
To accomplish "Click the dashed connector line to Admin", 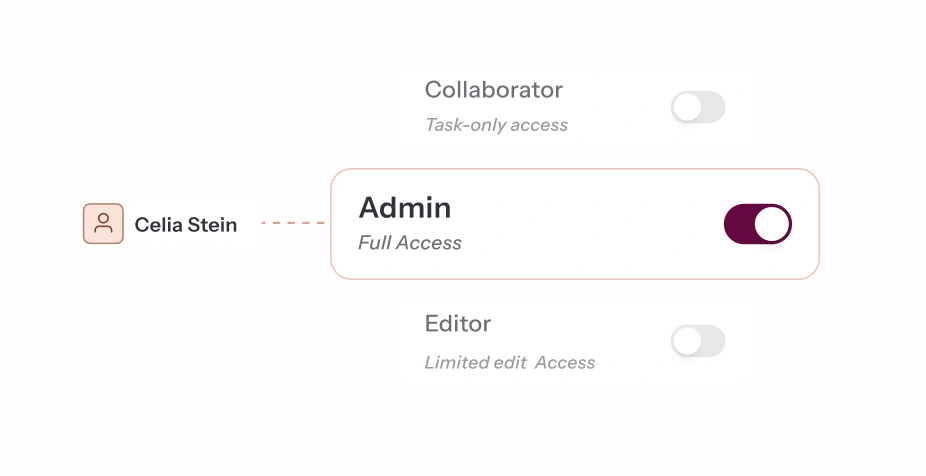I will click(x=295, y=223).
